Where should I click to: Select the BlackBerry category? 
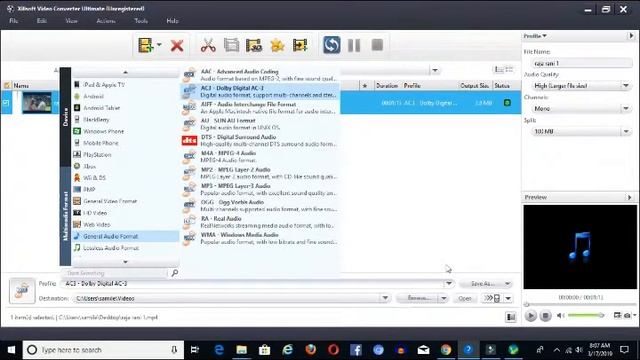coord(125,120)
